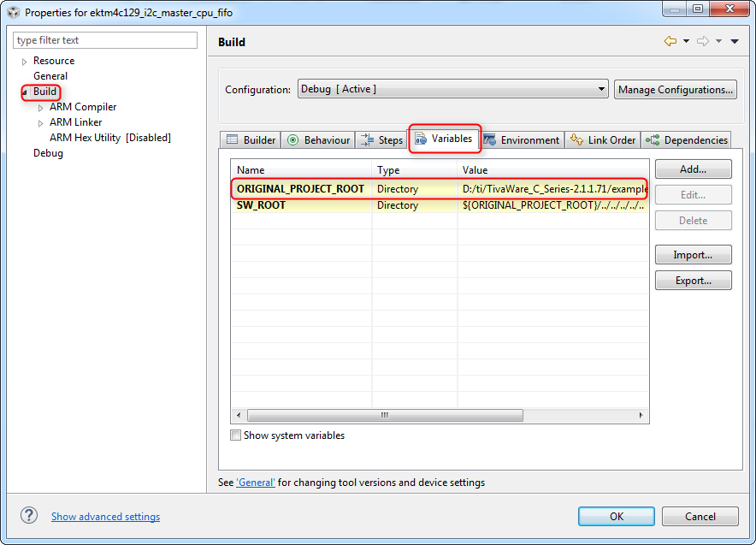Switch to the Link Order tab

click(603, 139)
